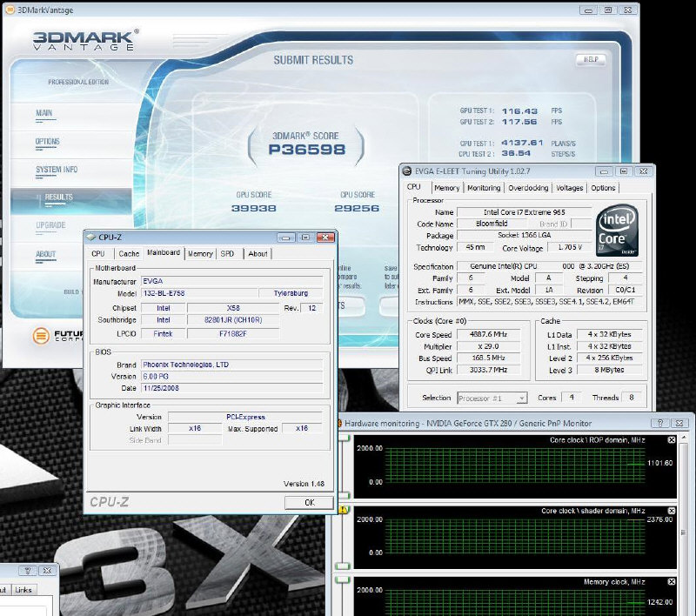Click lower threshold slider of shader domain graph

342,566
